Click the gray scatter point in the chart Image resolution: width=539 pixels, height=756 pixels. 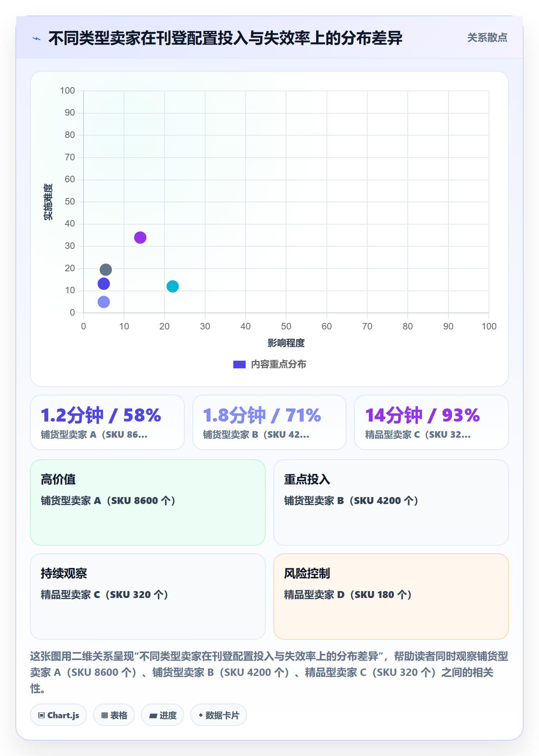[x=106, y=270]
